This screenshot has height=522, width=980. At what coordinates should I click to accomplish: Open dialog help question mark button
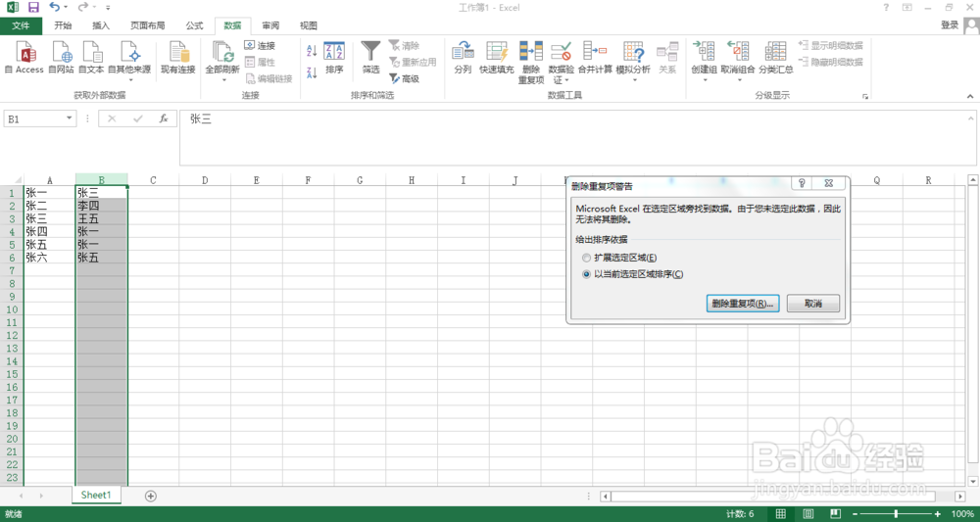801,183
